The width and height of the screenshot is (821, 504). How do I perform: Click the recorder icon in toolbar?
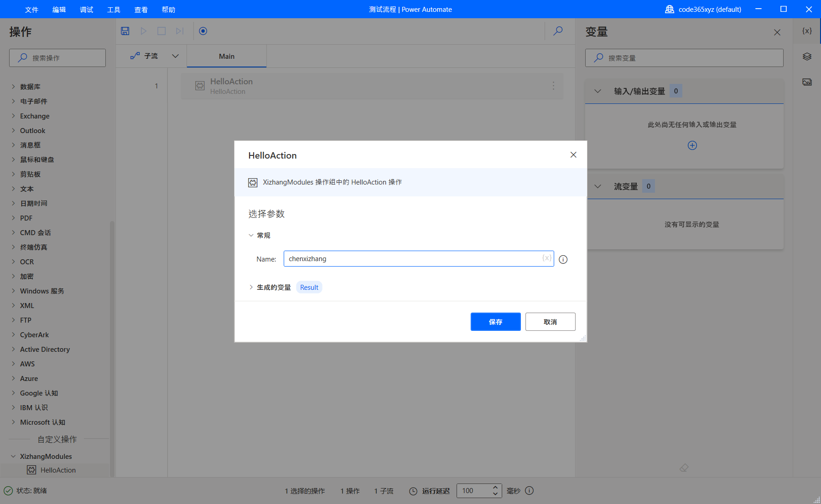203,31
